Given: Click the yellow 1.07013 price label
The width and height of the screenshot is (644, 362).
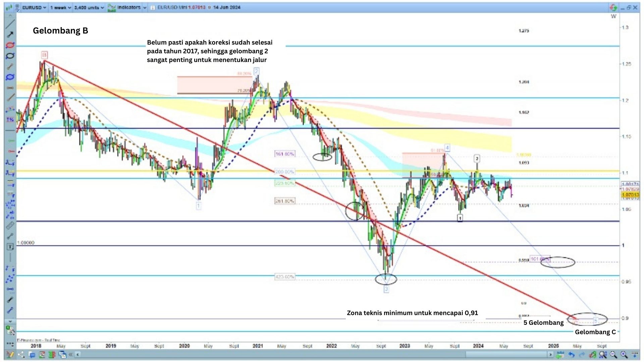Looking at the screenshot, I should click(630, 195).
